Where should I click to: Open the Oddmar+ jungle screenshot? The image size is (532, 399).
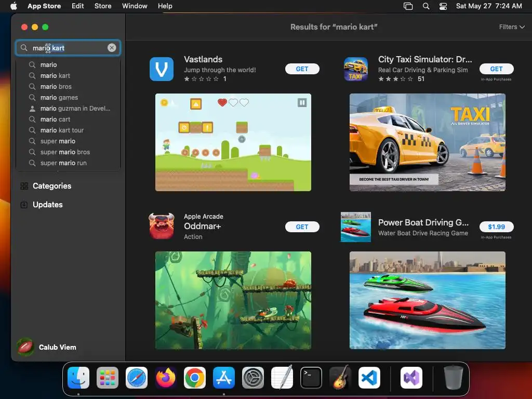[233, 300]
